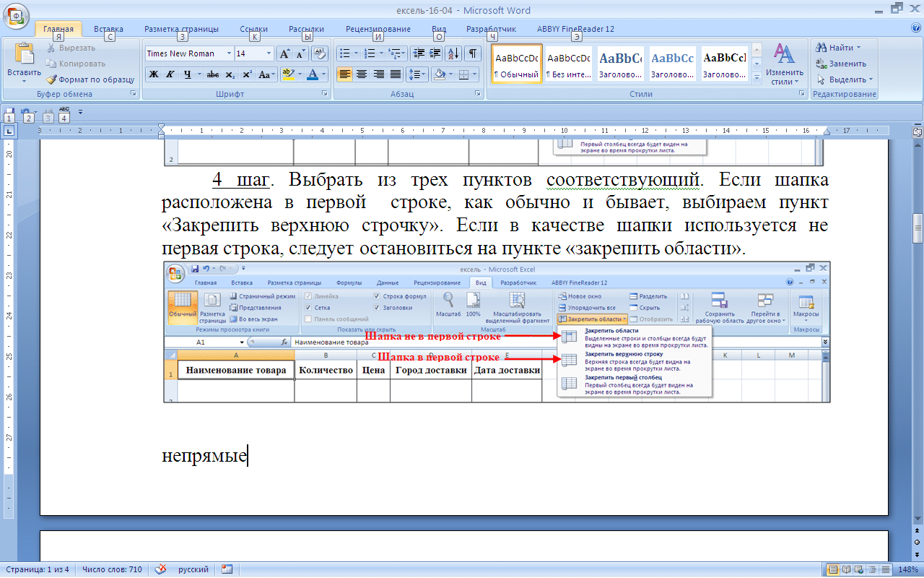The height and width of the screenshot is (578, 924).
Task: Toggle strikethrough formatting (abc)
Action: pos(213,74)
